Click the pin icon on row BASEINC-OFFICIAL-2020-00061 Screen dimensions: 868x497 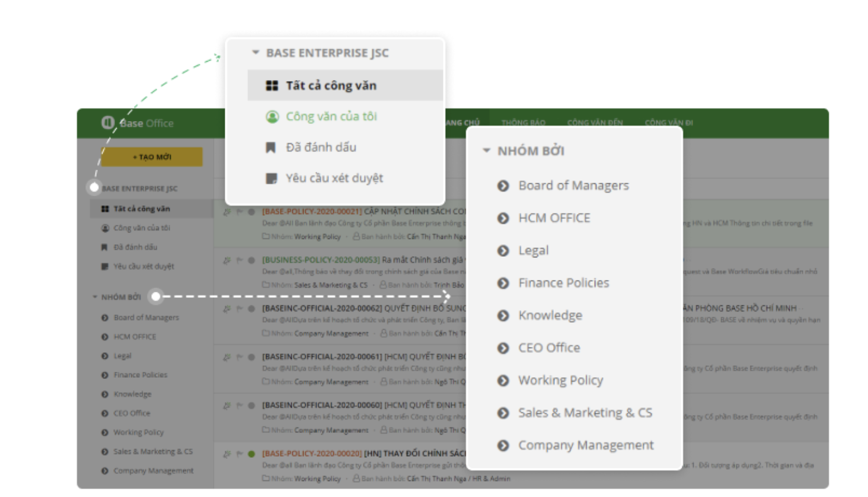pos(226,358)
